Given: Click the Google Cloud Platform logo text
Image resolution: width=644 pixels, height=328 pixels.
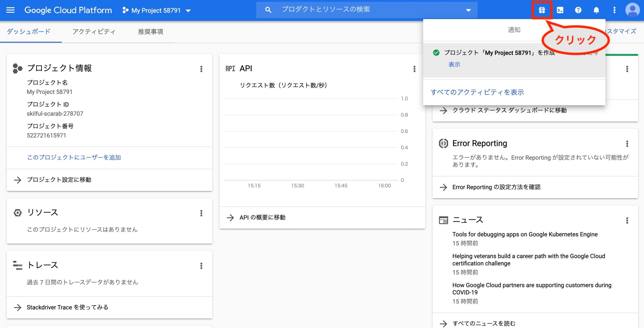Looking at the screenshot, I should 68,10.
